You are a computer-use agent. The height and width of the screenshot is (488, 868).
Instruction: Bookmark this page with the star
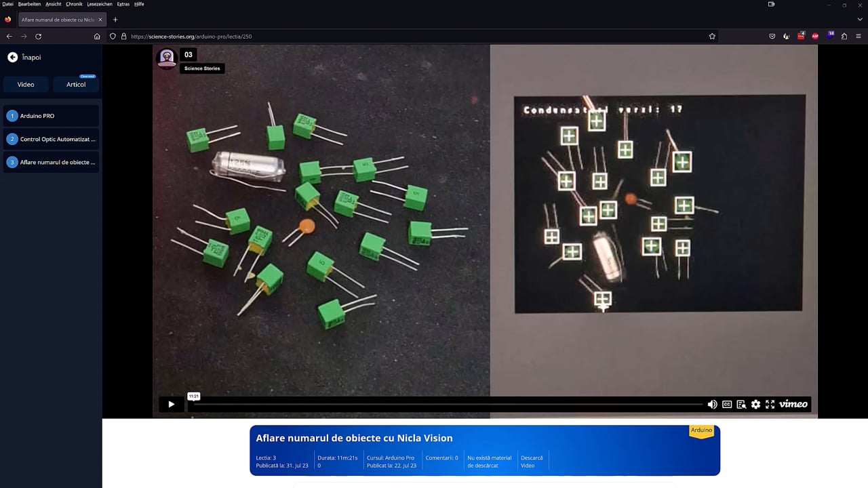click(712, 36)
